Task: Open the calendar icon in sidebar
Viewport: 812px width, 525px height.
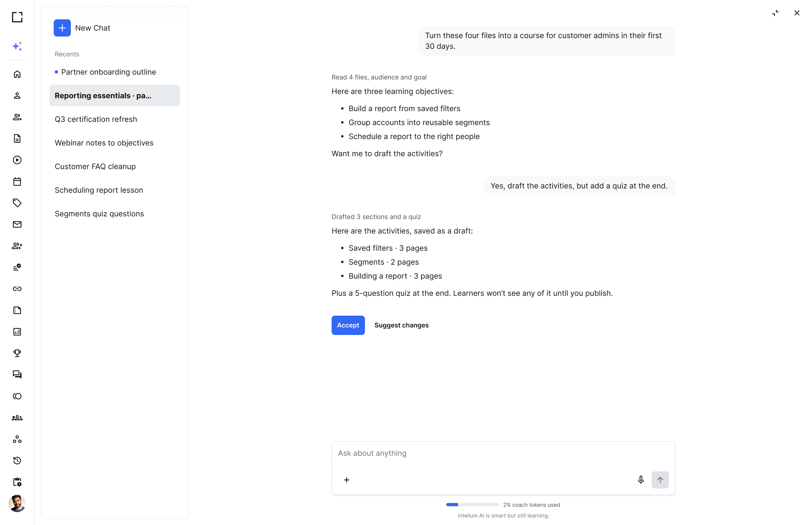Action: click(17, 181)
